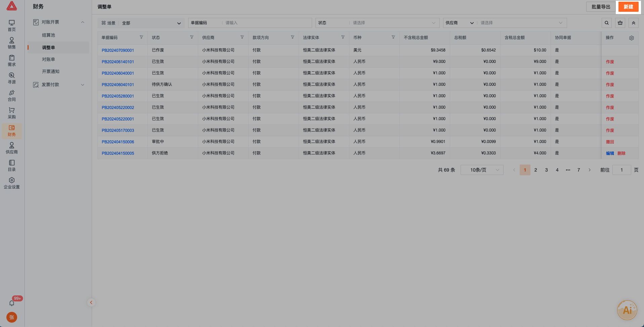The width and height of the screenshot is (644, 327).
Task: Go to page 7 of results
Action: pos(578,170)
